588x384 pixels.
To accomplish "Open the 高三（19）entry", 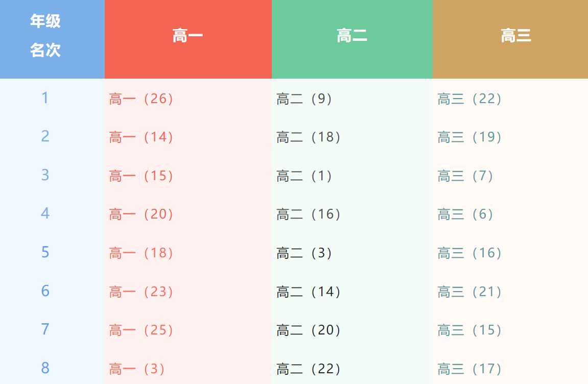I will [470, 137].
